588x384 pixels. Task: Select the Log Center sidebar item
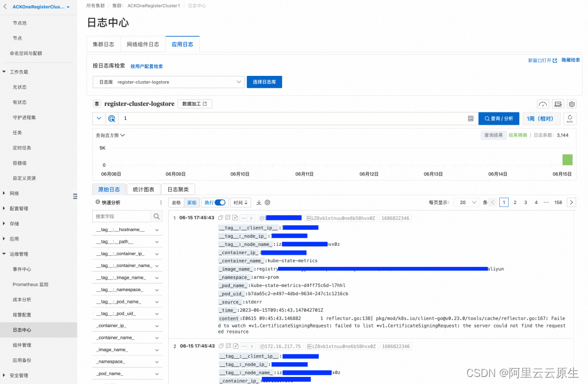[x=39, y=330]
